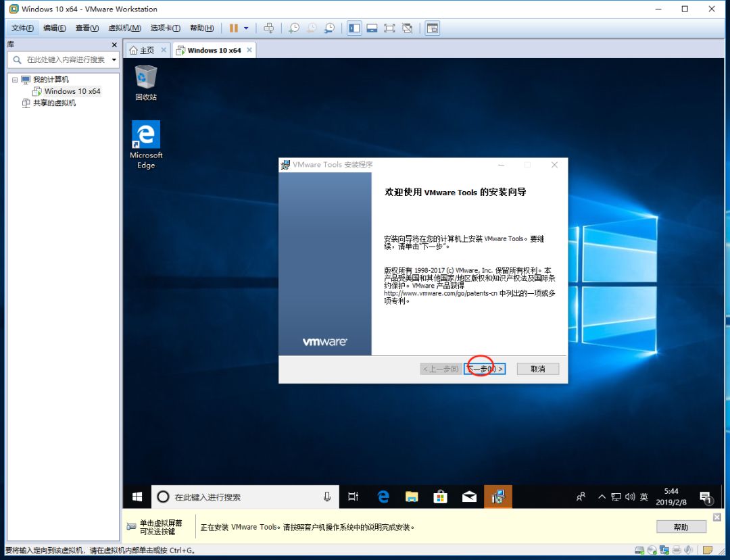The height and width of the screenshot is (560, 730).
Task: Close the 主页 tab
Action: click(164, 50)
